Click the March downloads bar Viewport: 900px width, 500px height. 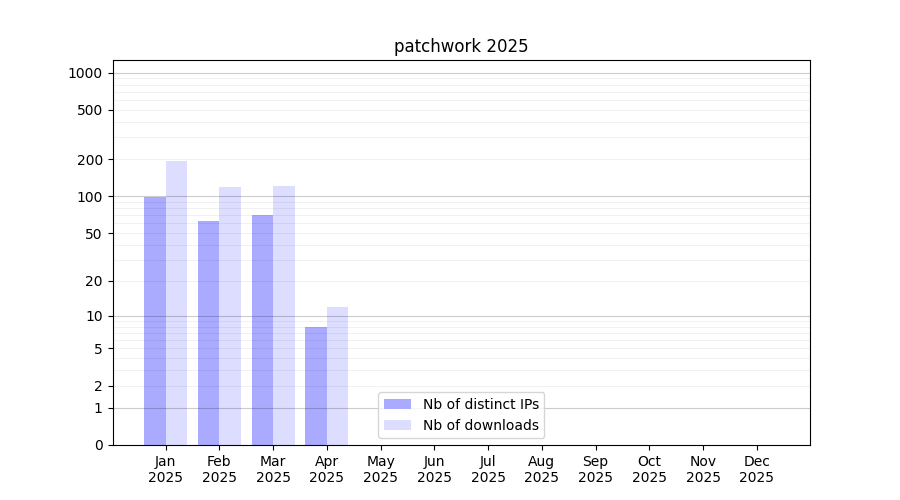coord(284,315)
